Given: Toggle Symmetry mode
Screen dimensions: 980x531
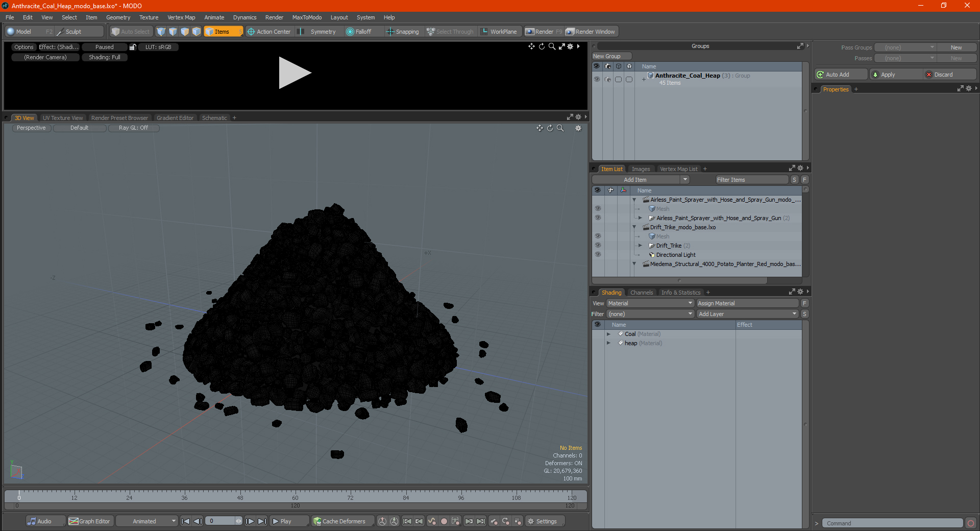Looking at the screenshot, I should (317, 32).
